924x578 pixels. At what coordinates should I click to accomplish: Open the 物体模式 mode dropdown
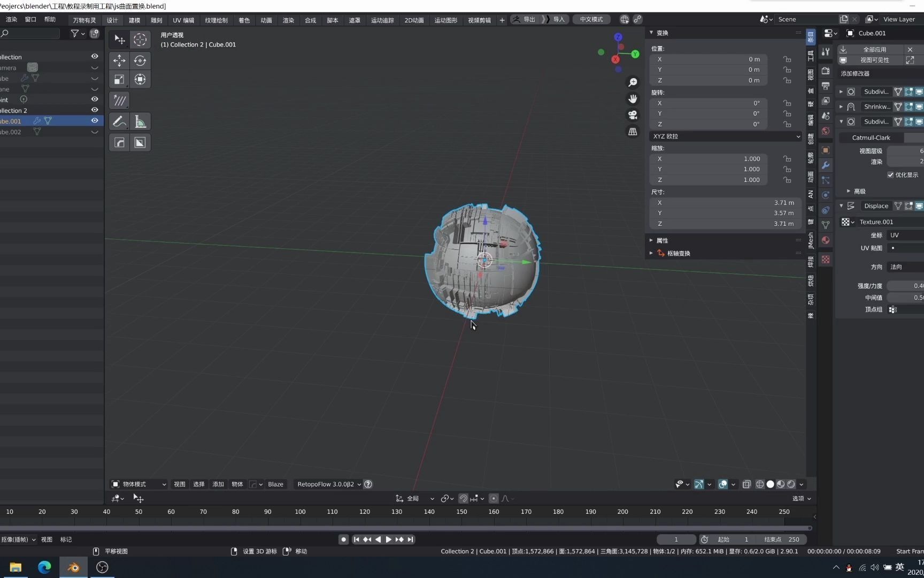pos(138,484)
